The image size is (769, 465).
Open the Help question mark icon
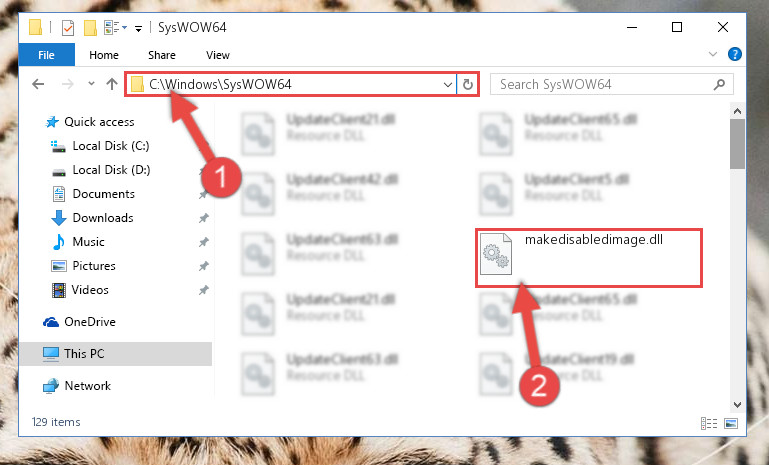point(734,54)
